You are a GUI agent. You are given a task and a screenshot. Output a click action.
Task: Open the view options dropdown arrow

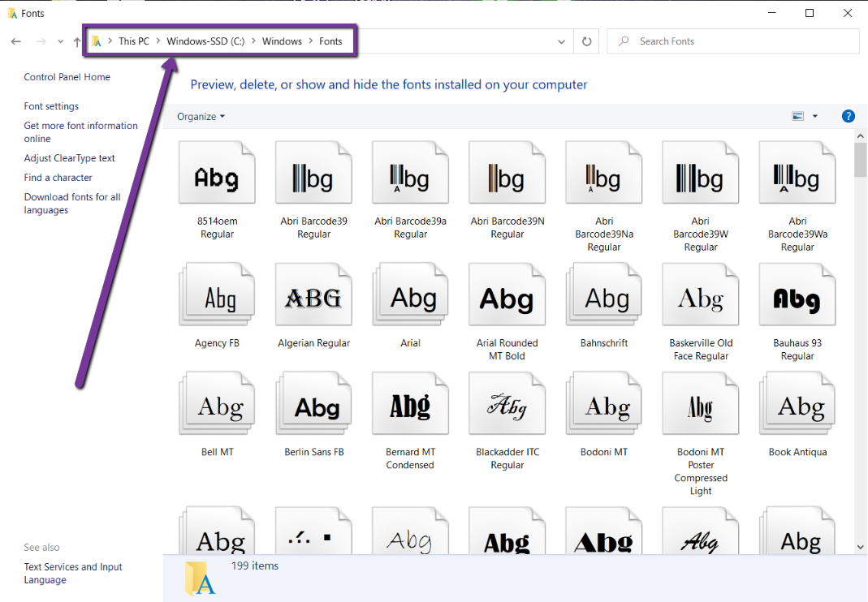point(815,116)
